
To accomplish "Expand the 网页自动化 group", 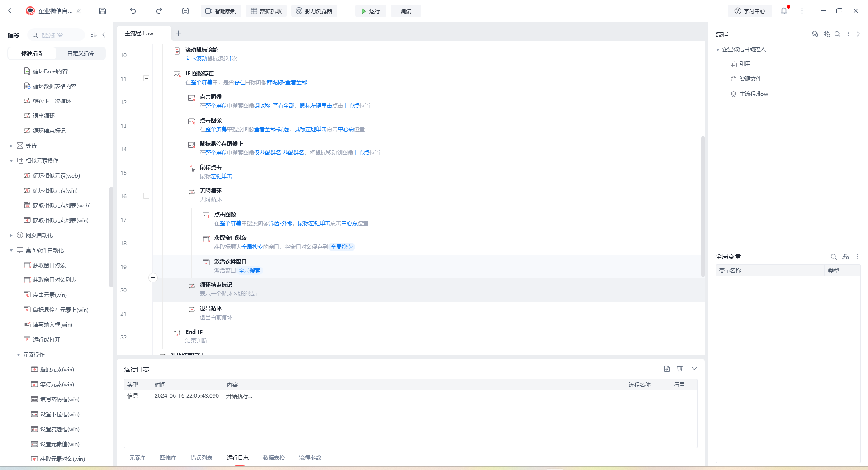I will pos(11,235).
